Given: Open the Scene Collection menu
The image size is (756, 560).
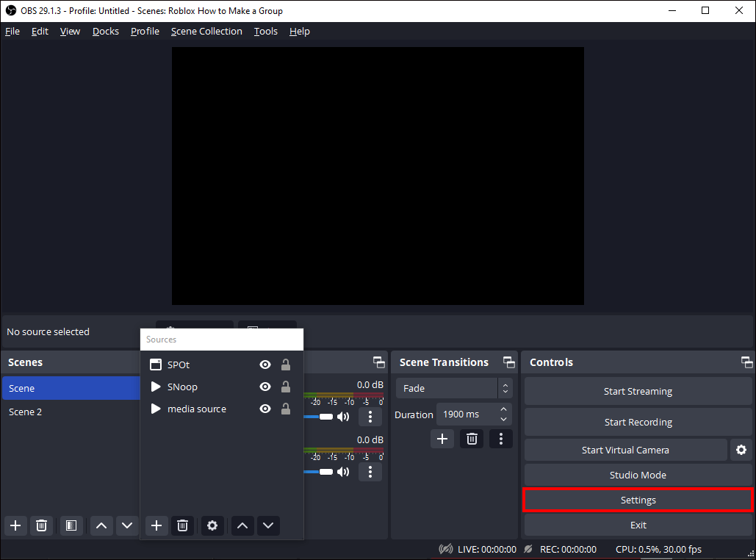Looking at the screenshot, I should 206,31.
